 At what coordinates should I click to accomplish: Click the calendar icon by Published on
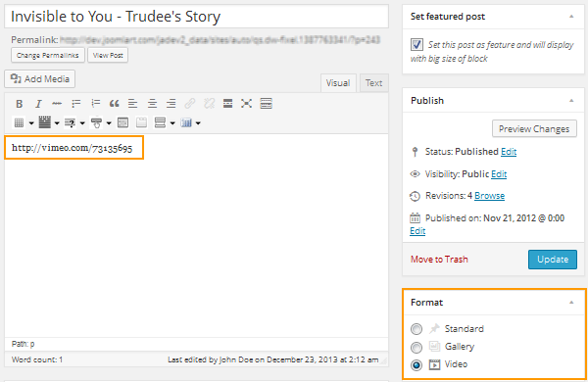click(x=415, y=217)
